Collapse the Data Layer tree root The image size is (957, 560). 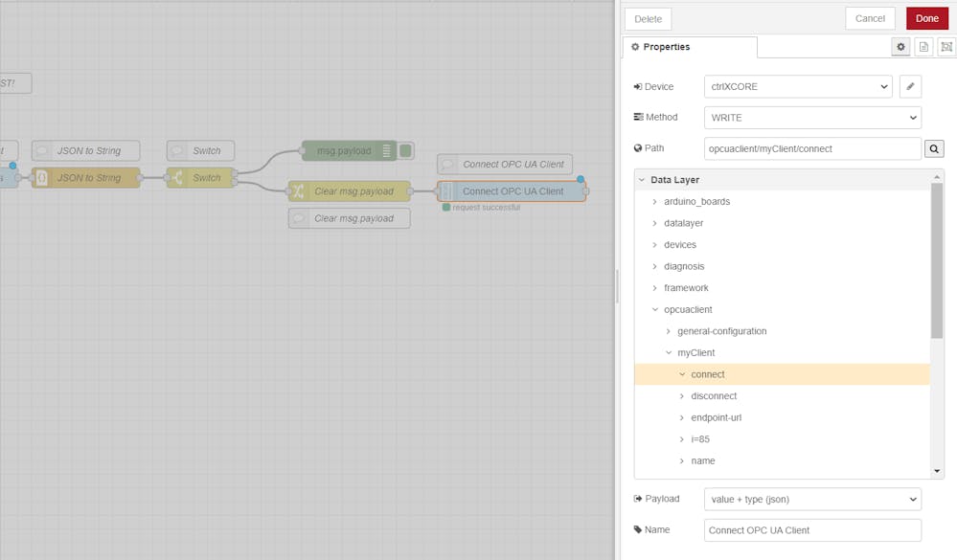coord(642,180)
